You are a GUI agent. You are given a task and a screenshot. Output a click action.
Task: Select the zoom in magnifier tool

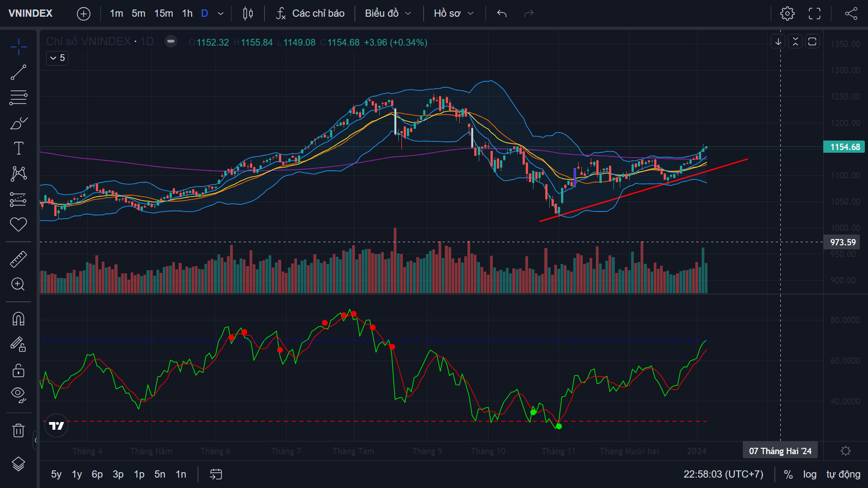[x=19, y=284]
